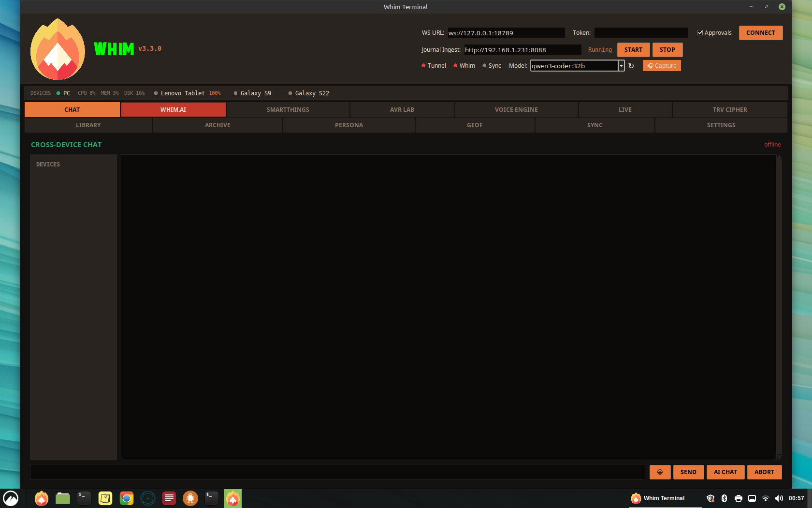Insert an emoji into the chat message
This screenshot has width=812, height=508.
click(x=660, y=472)
